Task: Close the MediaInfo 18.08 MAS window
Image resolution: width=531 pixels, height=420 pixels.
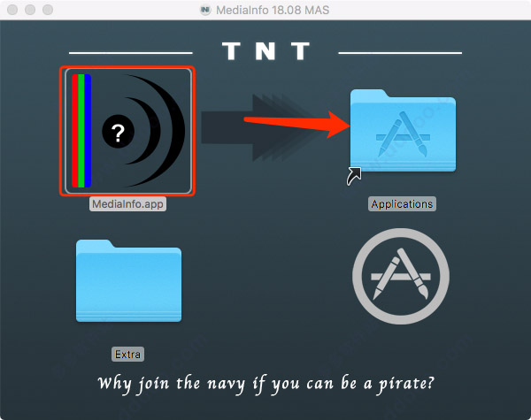Action: tap(12, 10)
